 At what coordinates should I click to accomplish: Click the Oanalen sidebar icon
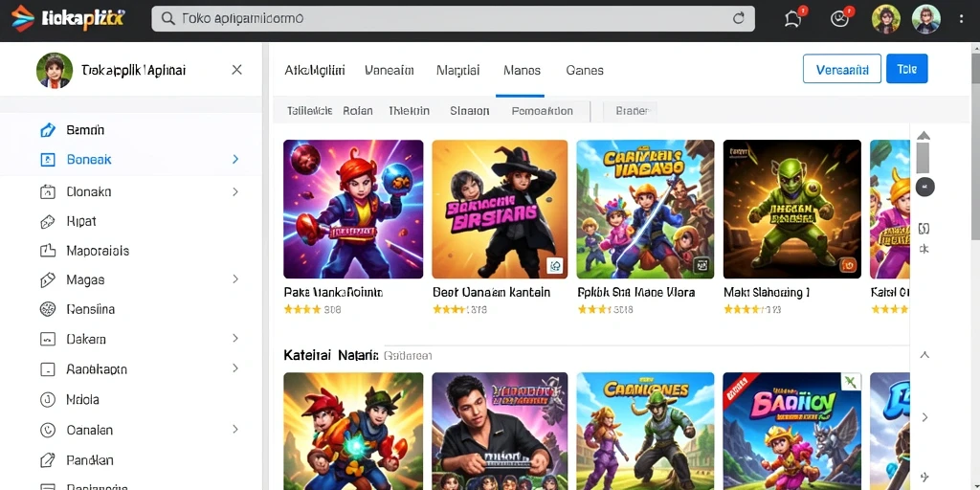[48, 430]
